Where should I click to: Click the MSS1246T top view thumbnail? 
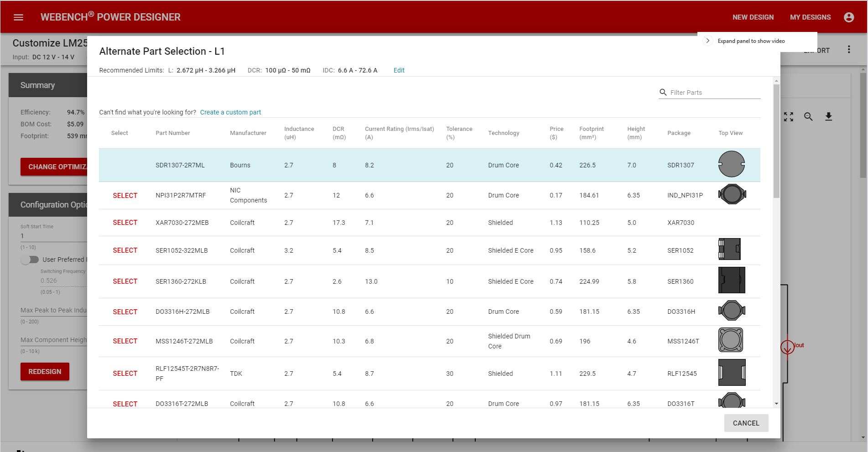pyautogui.click(x=731, y=340)
